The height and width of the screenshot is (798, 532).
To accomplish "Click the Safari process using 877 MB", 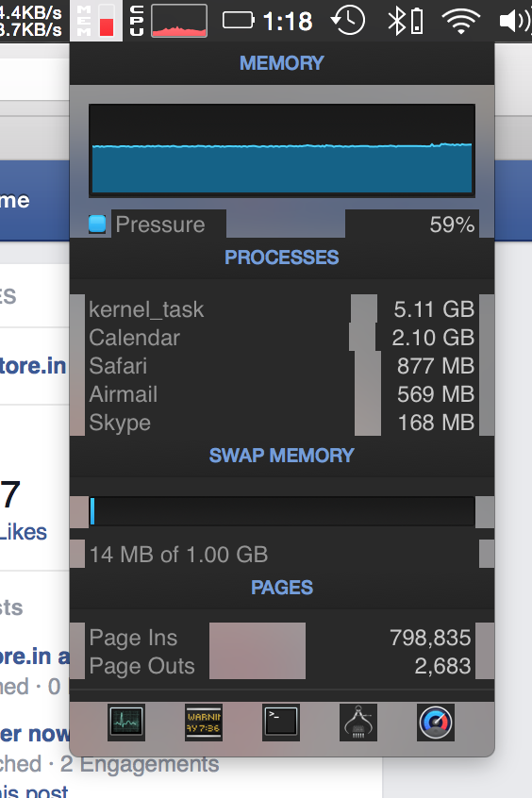I will click(281, 366).
